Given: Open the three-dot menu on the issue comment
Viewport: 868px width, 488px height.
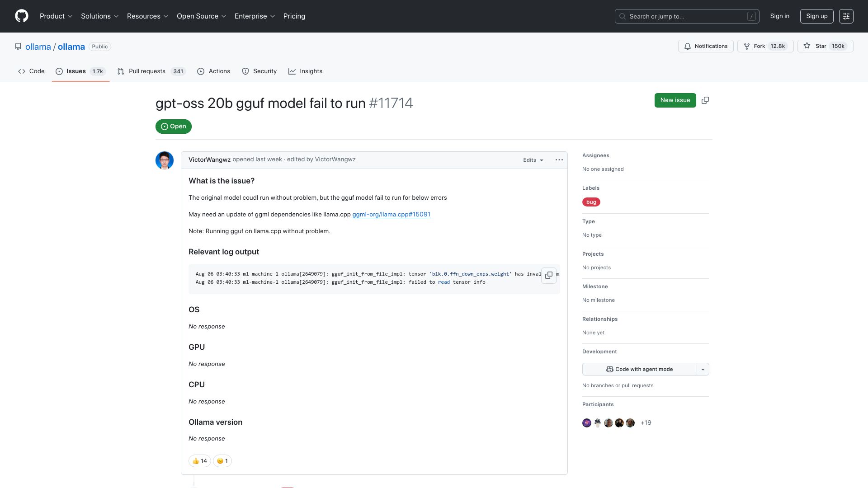Looking at the screenshot, I should pos(559,160).
